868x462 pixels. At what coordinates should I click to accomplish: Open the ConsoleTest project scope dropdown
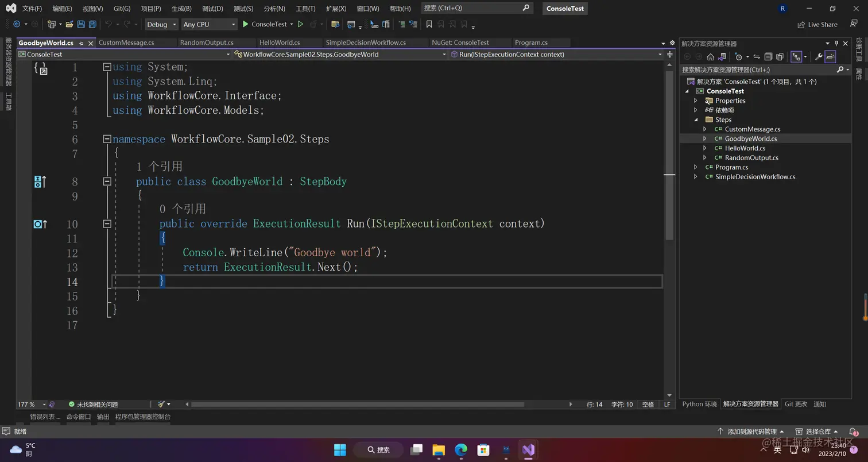124,54
